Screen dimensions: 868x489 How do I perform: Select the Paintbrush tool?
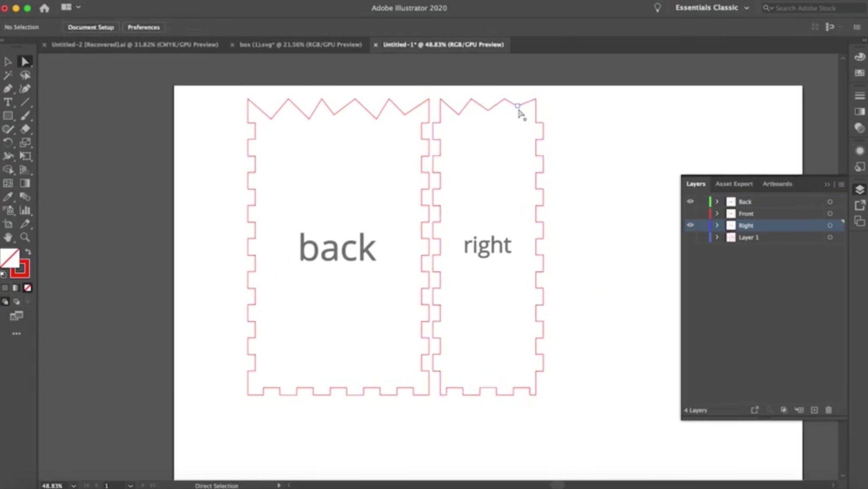[x=25, y=116]
